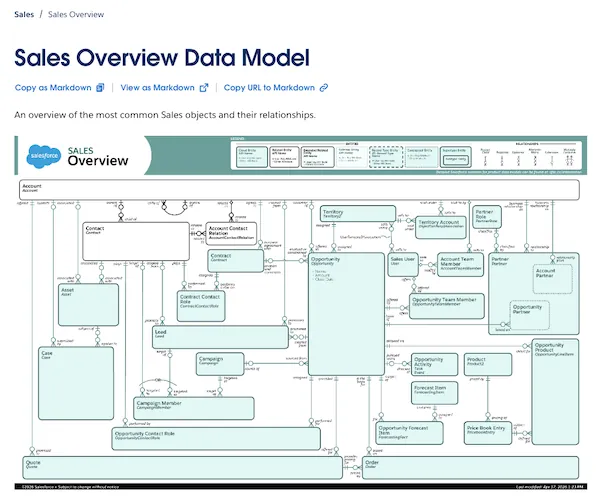596x504 pixels.
Task: Click the Opportunity Product entity box
Action: click(x=555, y=392)
